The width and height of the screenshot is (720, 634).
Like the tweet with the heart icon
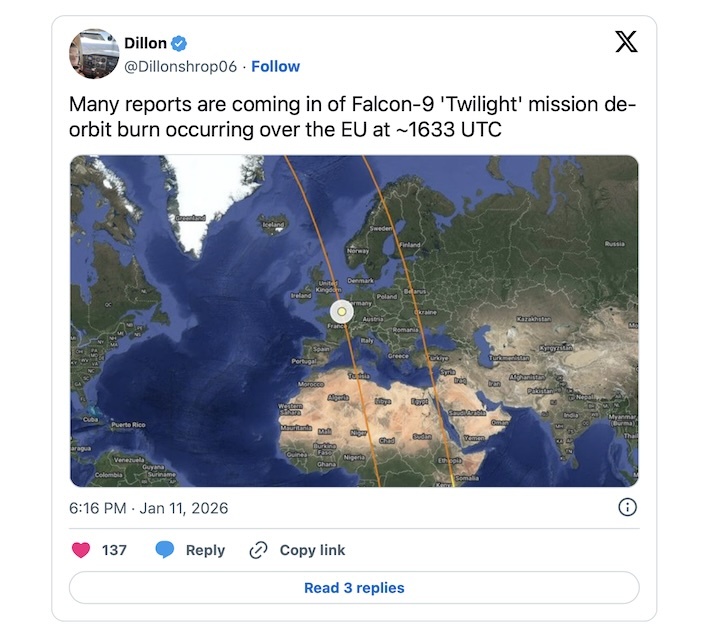point(82,550)
